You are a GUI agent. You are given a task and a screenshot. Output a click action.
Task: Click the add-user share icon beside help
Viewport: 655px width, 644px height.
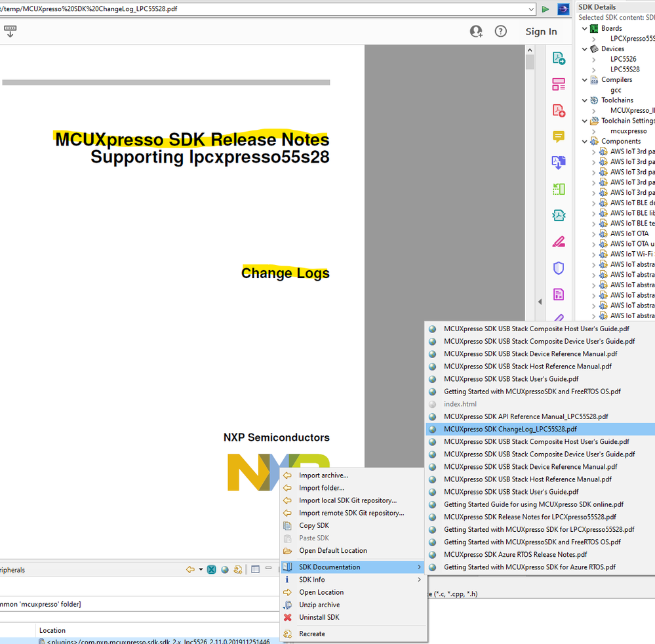tap(476, 31)
